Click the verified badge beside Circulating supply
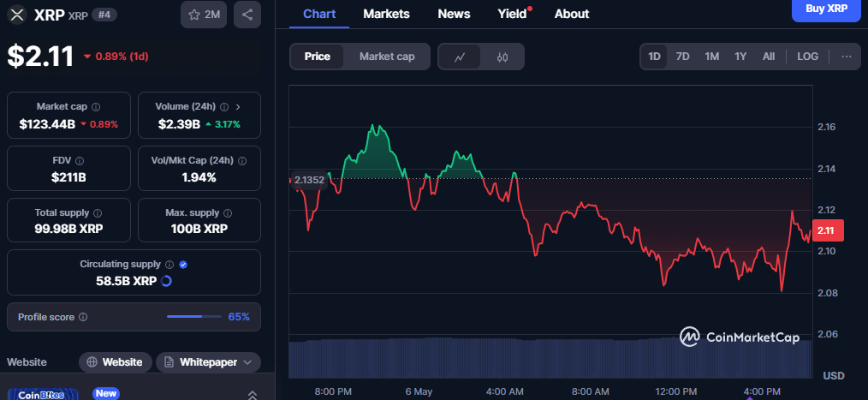This screenshot has width=868, height=400. click(x=183, y=265)
